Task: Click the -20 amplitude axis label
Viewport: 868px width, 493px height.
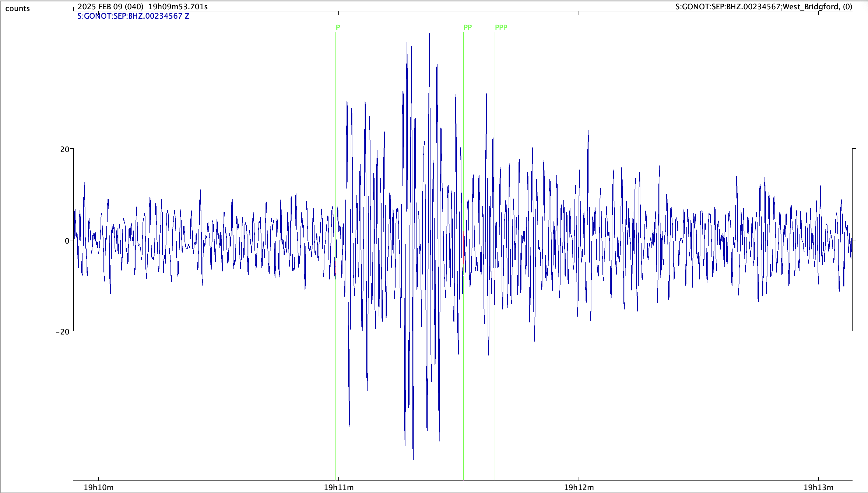Action: (62, 332)
